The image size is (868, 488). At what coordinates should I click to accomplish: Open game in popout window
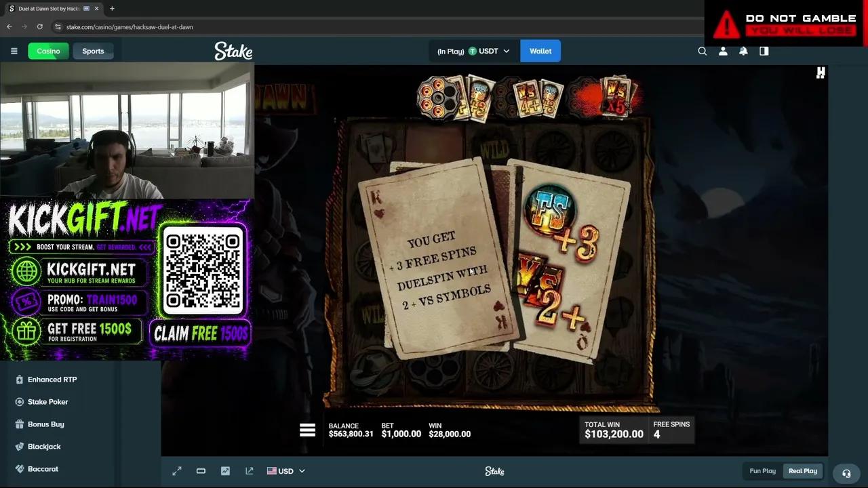click(x=250, y=471)
